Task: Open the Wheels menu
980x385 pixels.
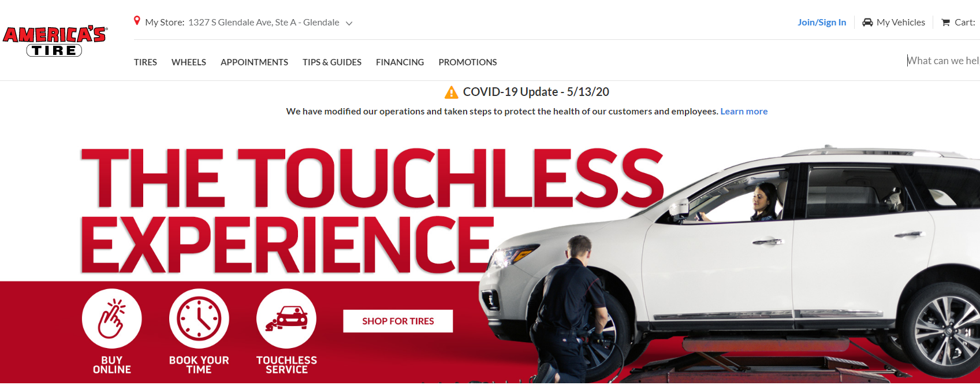Action: coord(189,62)
